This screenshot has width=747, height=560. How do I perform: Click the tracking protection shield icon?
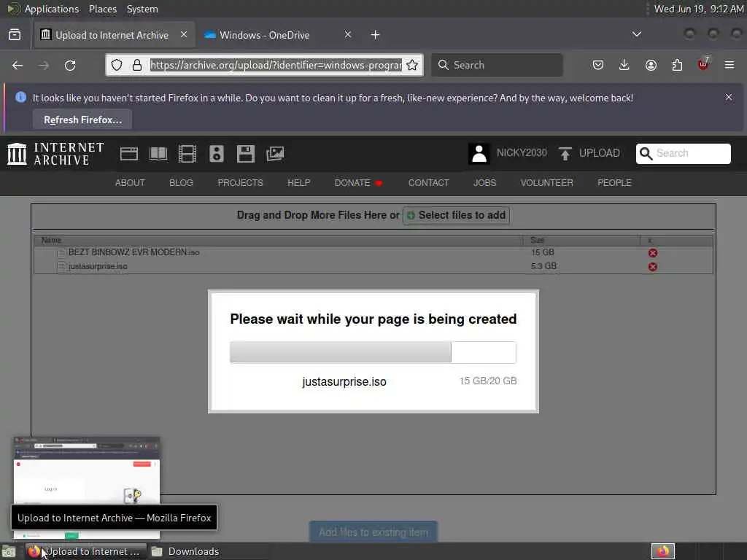click(117, 65)
